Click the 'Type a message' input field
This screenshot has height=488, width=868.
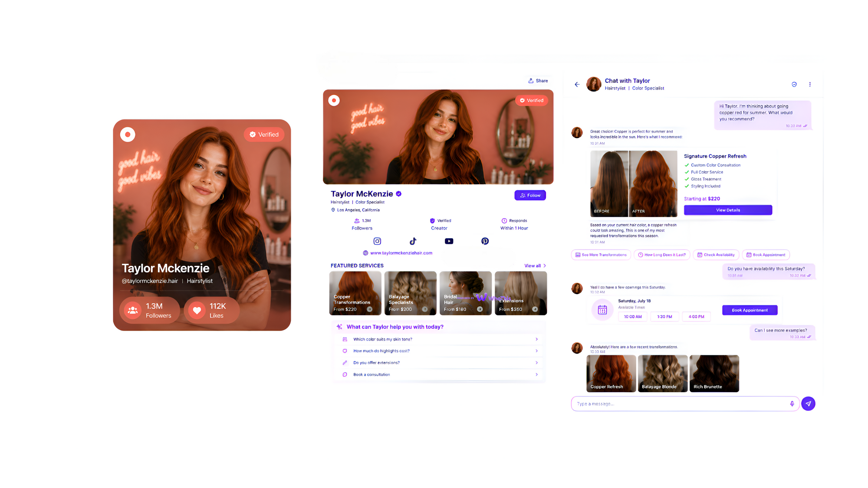point(681,404)
